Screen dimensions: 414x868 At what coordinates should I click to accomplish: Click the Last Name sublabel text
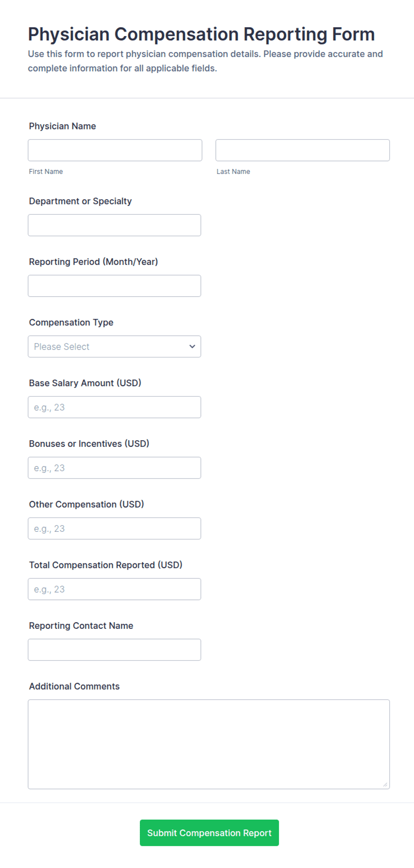233,172
